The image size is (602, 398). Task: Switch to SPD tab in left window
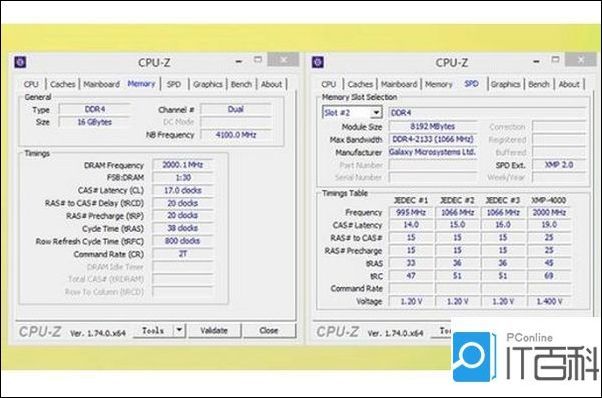tap(174, 84)
